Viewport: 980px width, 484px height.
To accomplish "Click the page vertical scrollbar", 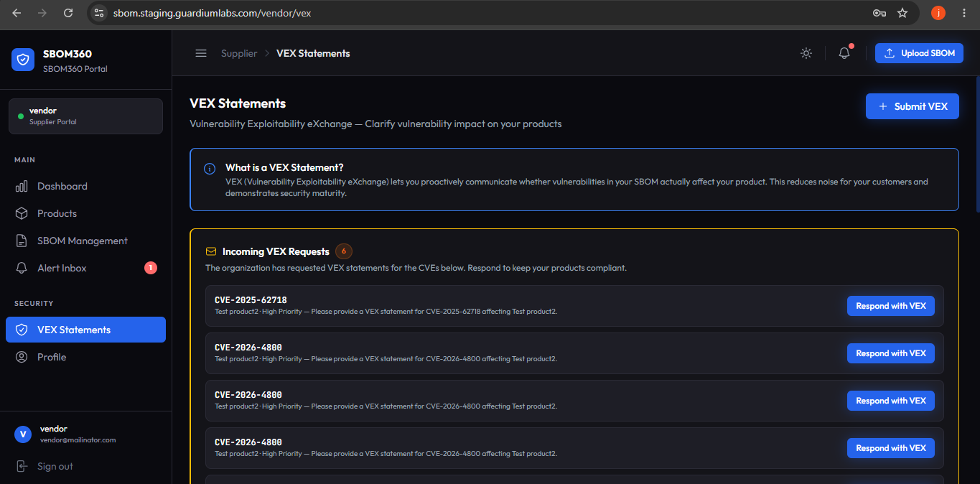I will coord(978,144).
